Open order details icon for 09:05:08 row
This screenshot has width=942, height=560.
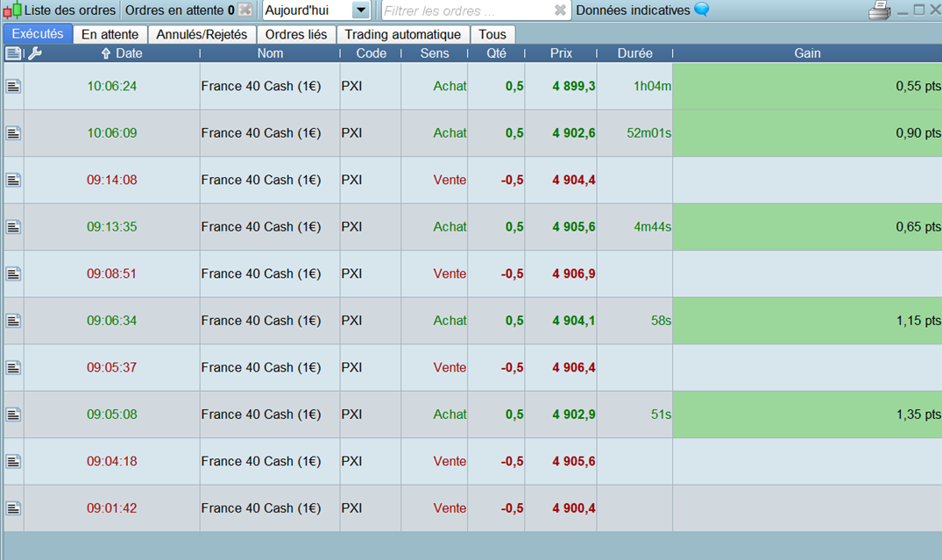pos(13,415)
